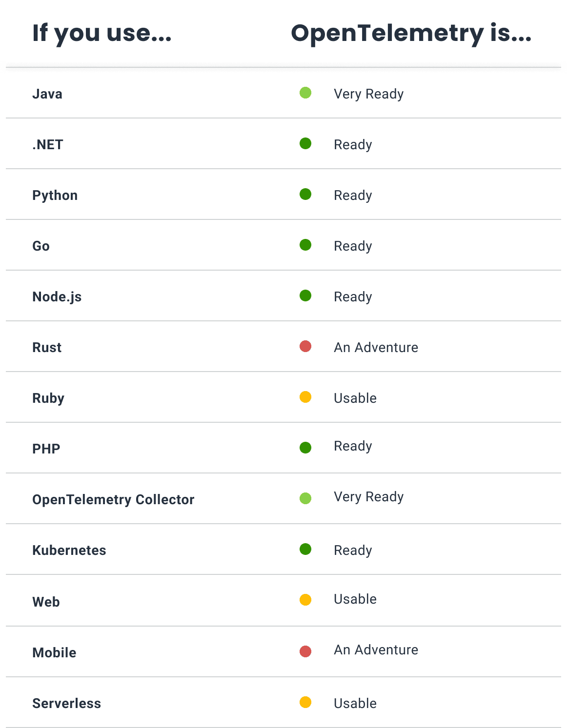
Task: Click the 'If you use...' column header
Action: click(x=102, y=33)
